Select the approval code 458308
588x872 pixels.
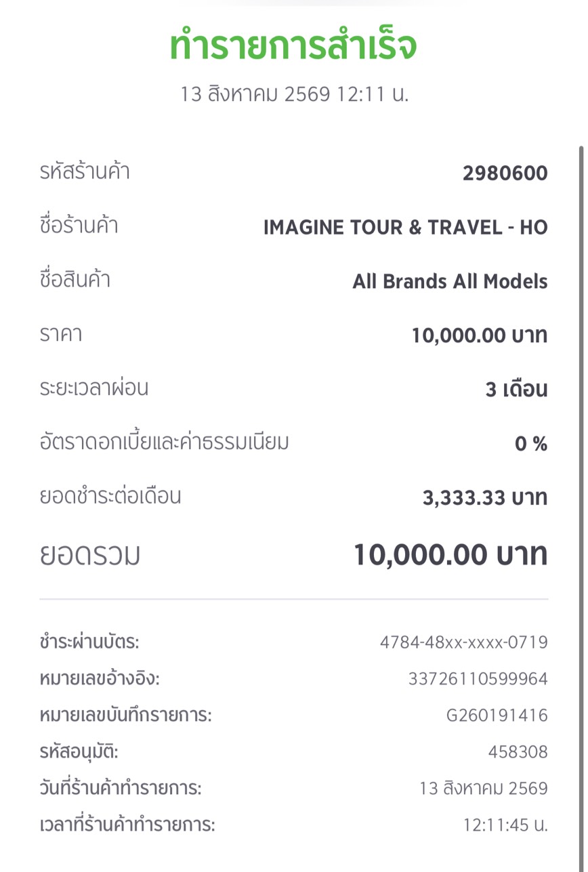point(518,751)
